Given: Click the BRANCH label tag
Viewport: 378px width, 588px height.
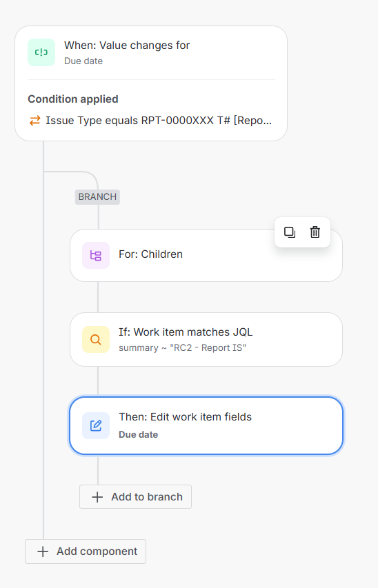Looking at the screenshot, I should (x=97, y=197).
